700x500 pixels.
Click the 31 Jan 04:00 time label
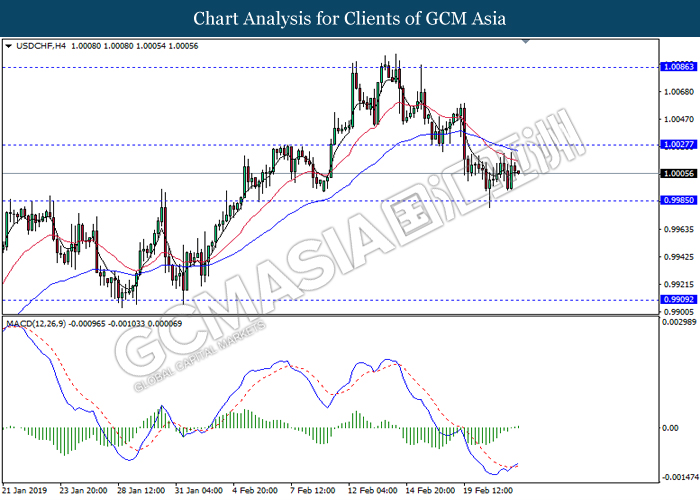(x=199, y=490)
